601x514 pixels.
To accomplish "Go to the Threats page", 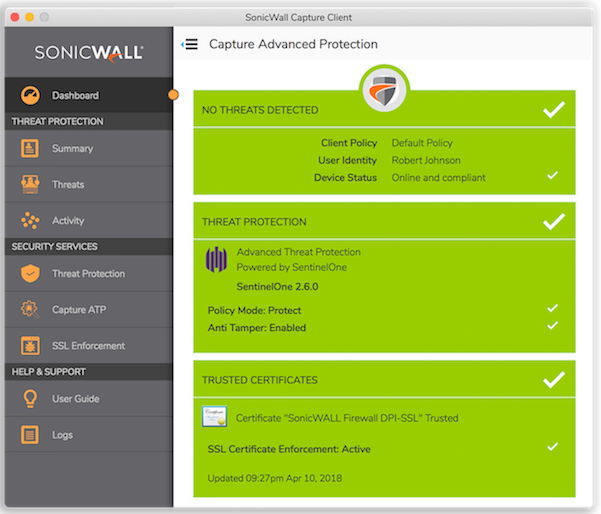I will pyautogui.click(x=89, y=184).
